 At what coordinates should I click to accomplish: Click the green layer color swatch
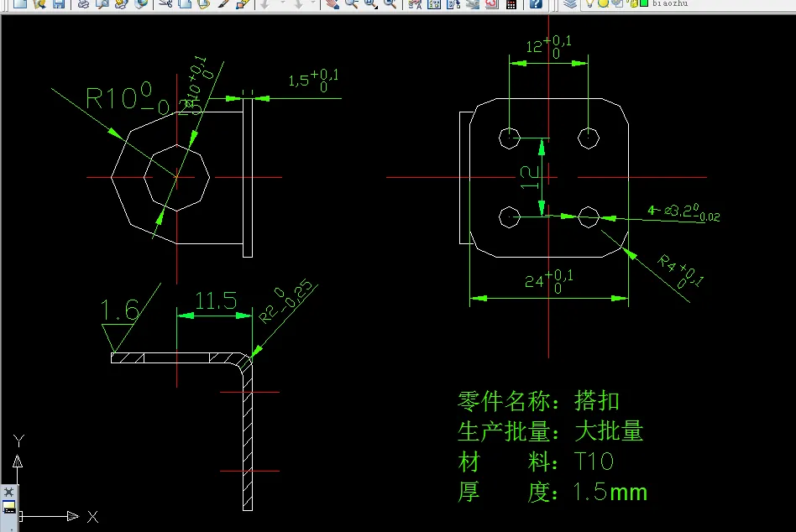pos(644,5)
